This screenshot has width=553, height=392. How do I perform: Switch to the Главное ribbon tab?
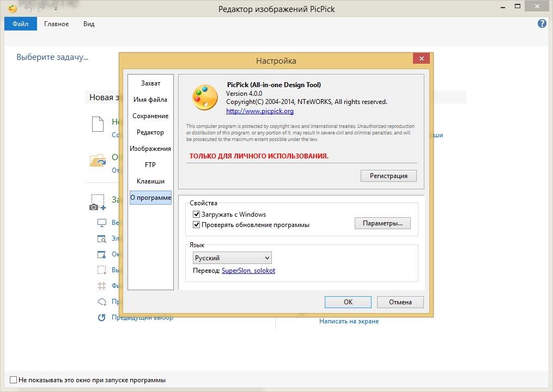(x=57, y=24)
